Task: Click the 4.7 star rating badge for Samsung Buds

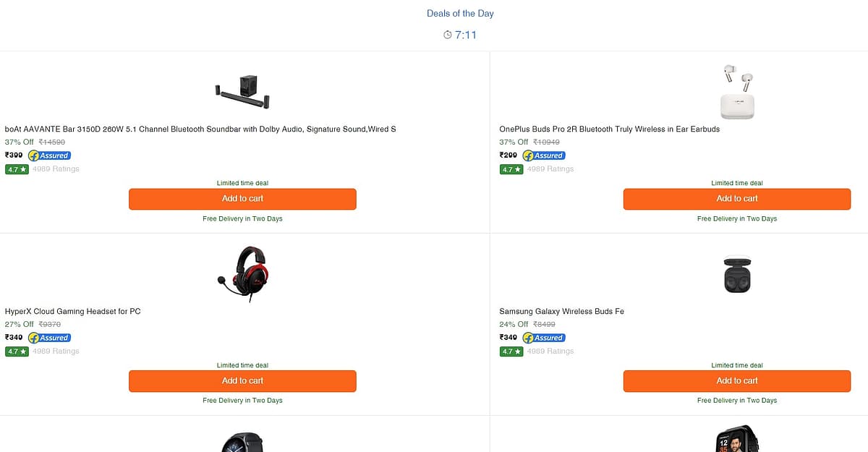Action: pyautogui.click(x=511, y=351)
